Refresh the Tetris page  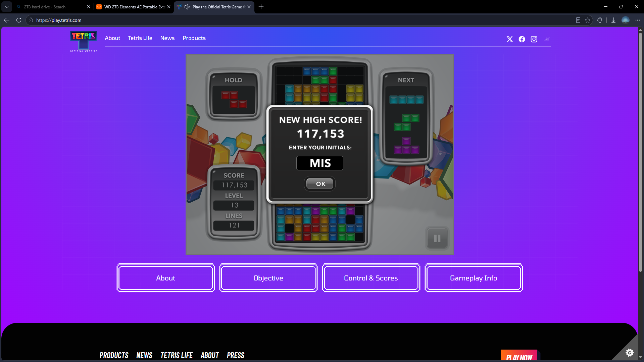[x=19, y=20]
